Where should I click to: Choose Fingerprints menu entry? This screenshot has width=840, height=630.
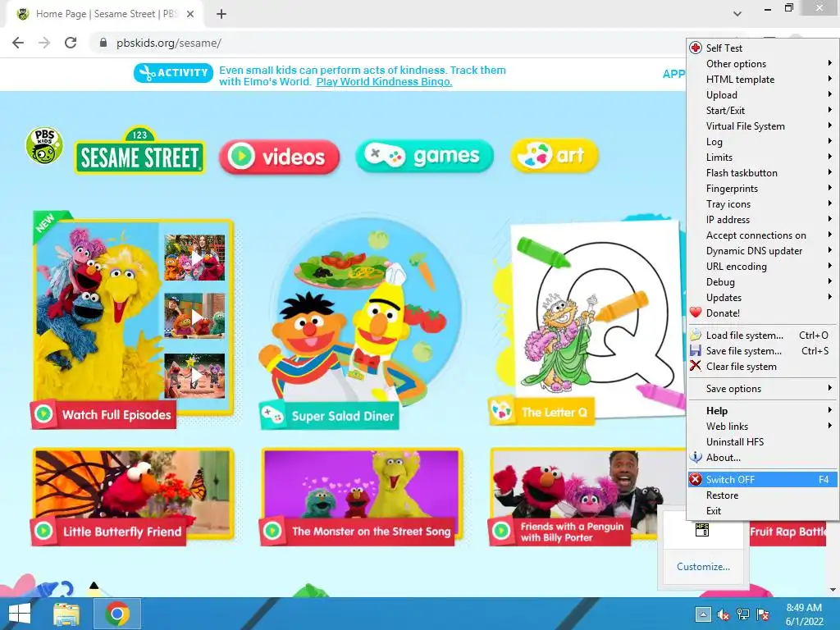pyautogui.click(x=762, y=189)
